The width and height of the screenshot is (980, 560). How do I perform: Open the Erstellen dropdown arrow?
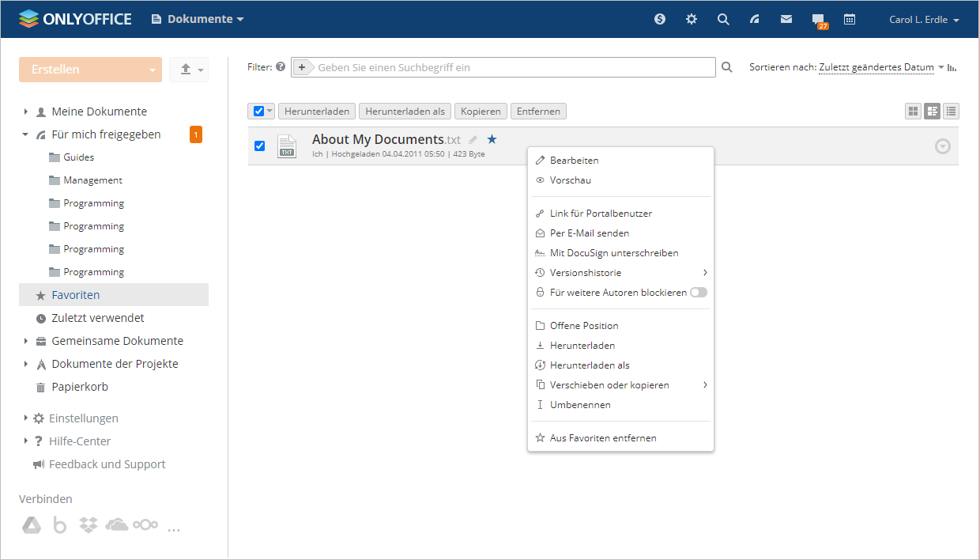pos(152,70)
